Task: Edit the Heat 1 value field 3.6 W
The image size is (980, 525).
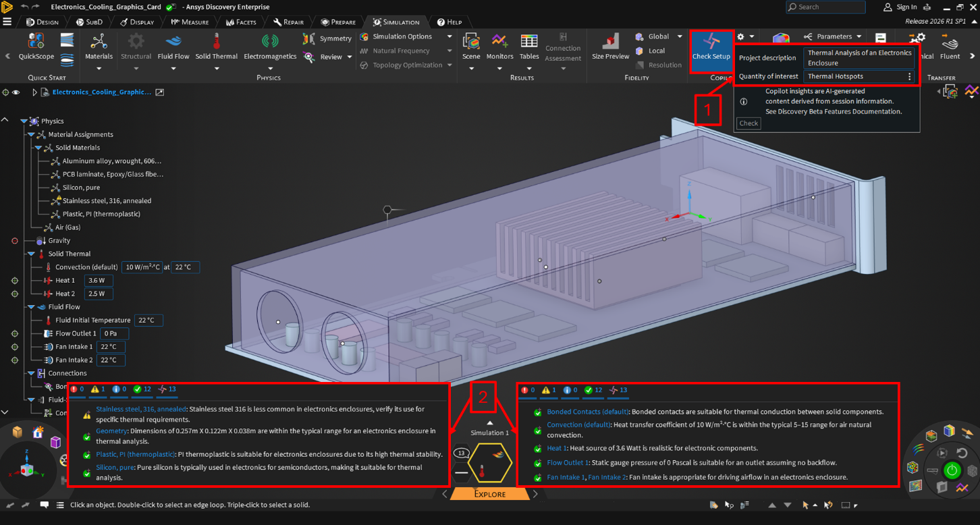Action: point(99,281)
